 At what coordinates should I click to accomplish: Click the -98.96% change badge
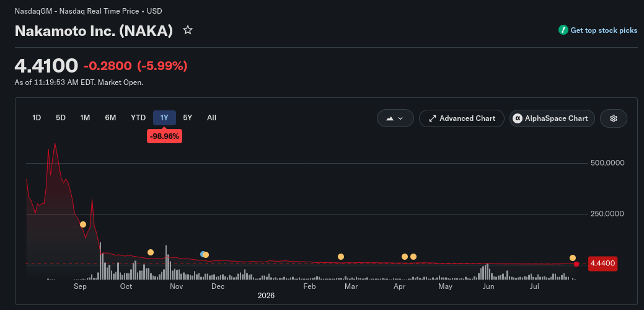tap(164, 136)
